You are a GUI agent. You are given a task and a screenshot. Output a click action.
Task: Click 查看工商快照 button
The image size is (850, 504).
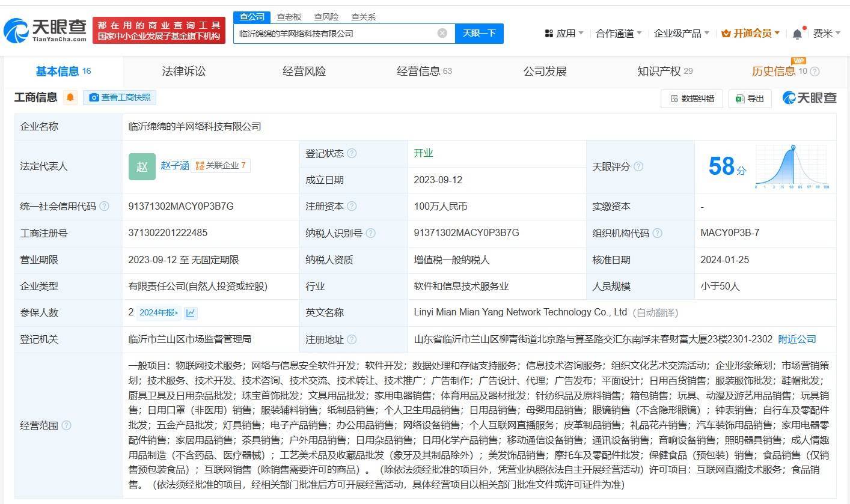coord(120,97)
